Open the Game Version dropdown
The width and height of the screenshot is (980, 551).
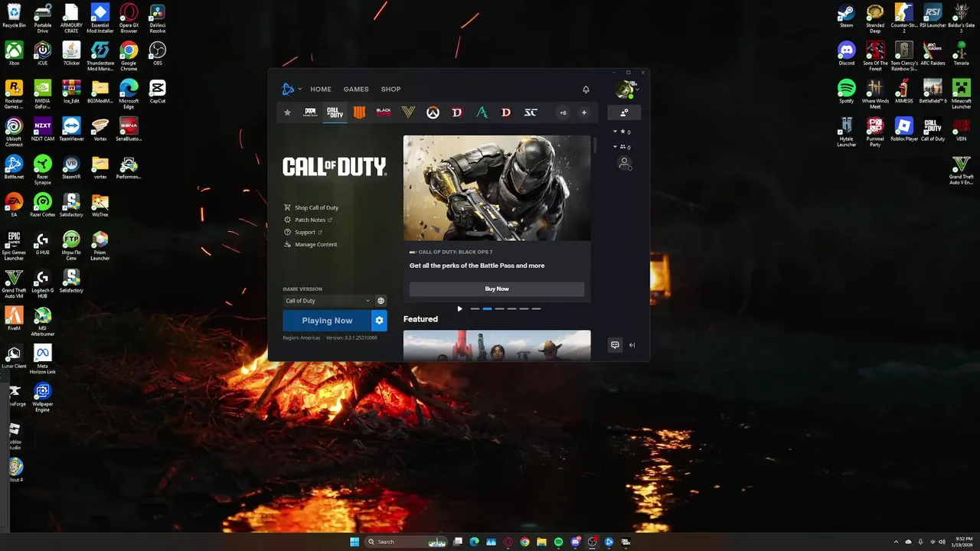click(x=328, y=301)
